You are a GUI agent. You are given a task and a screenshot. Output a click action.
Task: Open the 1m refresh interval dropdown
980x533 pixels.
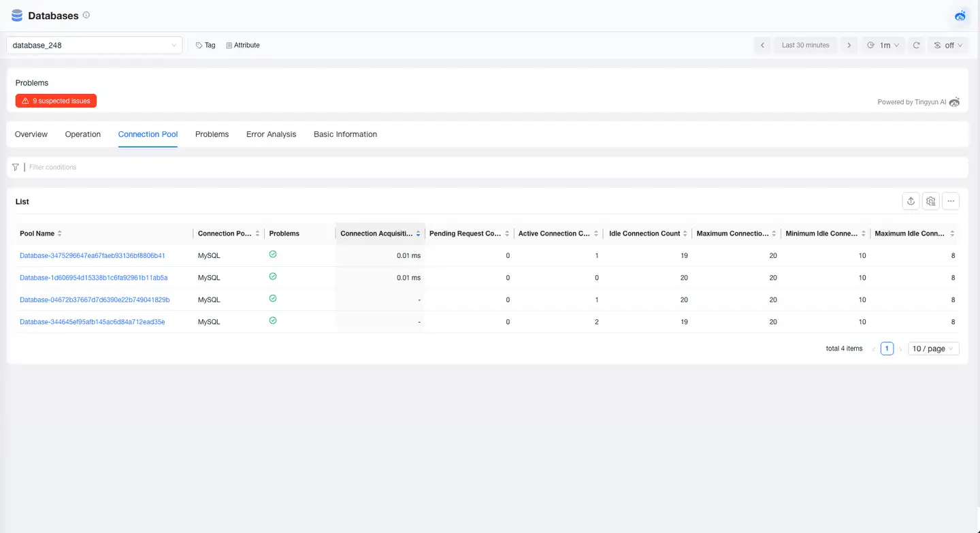pyautogui.click(x=883, y=45)
